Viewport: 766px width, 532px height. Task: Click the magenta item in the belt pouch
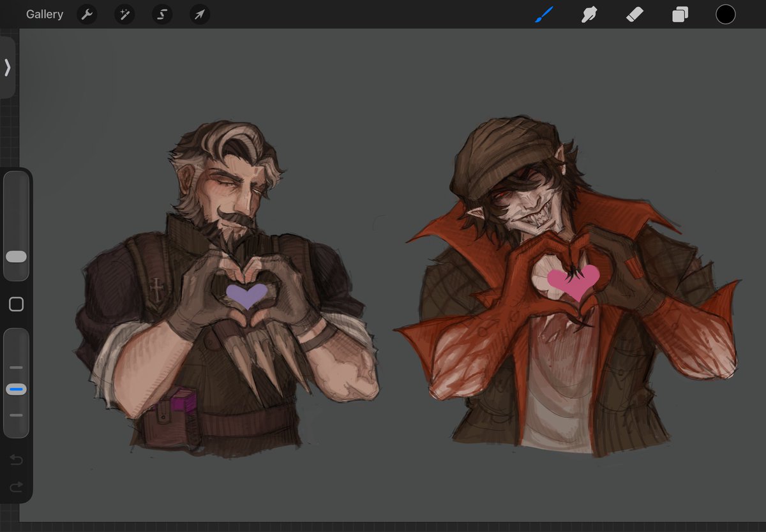point(184,403)
